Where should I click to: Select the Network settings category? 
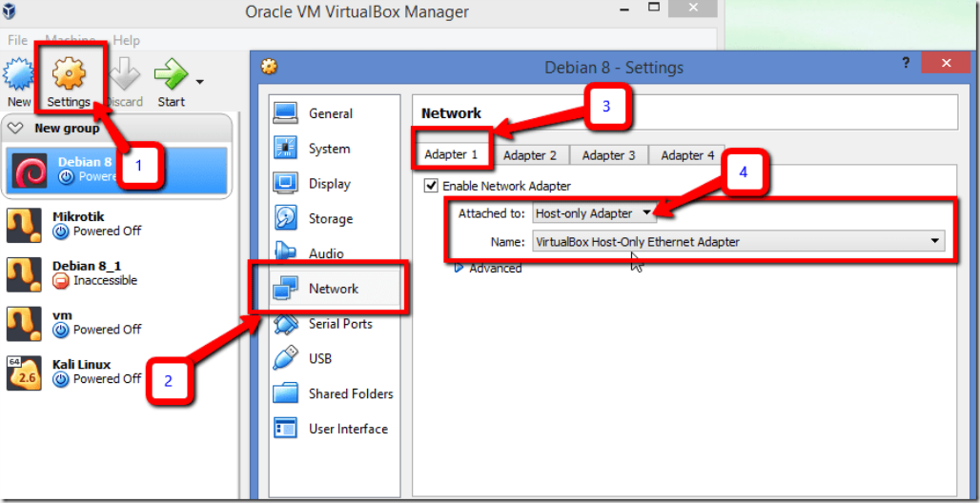click(335, 289)
